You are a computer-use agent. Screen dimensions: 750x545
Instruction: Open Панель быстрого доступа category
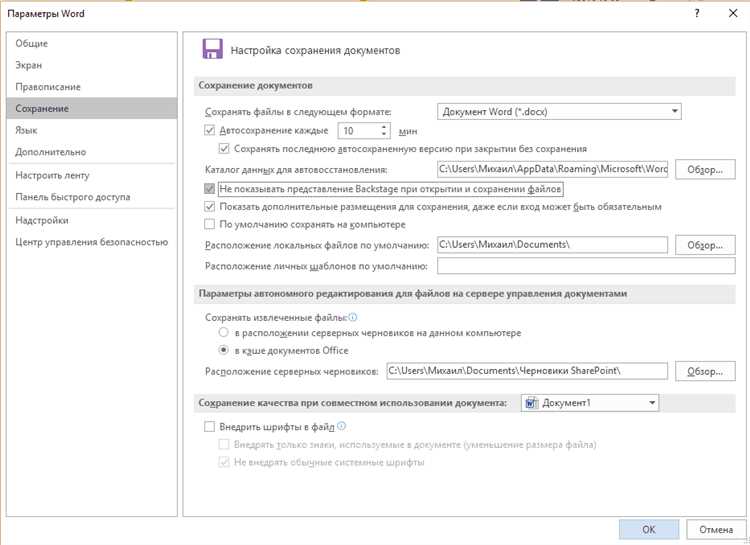pyautogui.click(x=91, y=197)
